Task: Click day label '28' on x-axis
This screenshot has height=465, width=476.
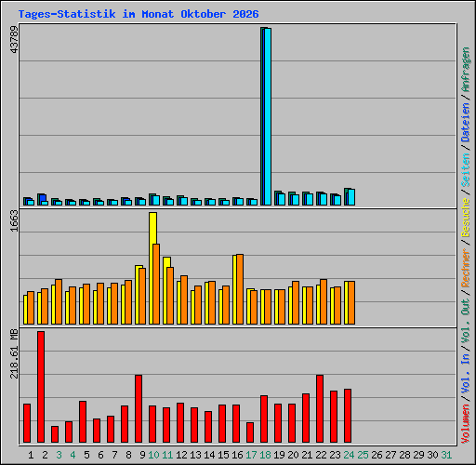Action: click(404, 455)
